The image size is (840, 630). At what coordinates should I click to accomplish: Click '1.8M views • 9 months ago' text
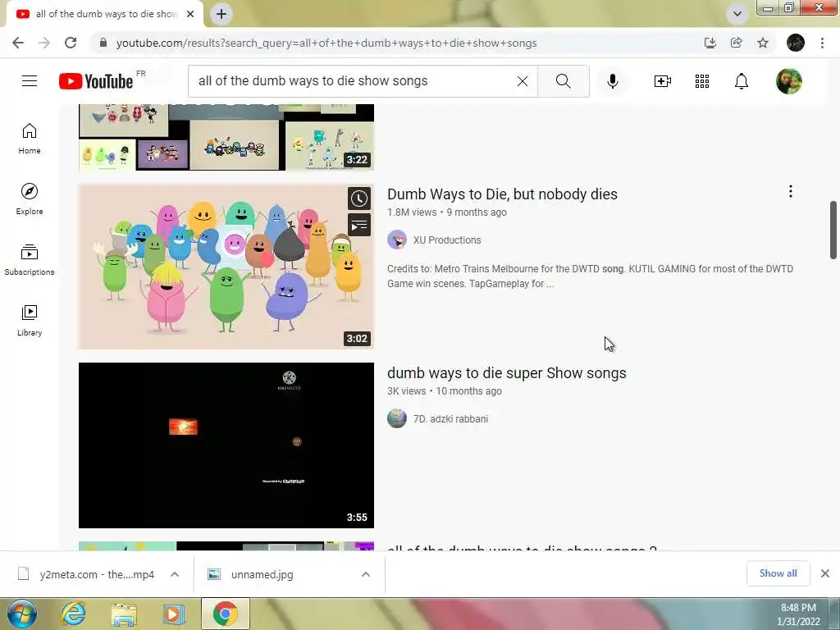point(447,212)
